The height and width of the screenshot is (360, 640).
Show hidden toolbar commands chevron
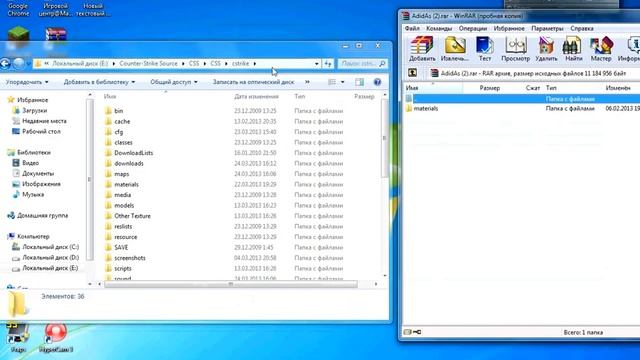tap(307, 82)
